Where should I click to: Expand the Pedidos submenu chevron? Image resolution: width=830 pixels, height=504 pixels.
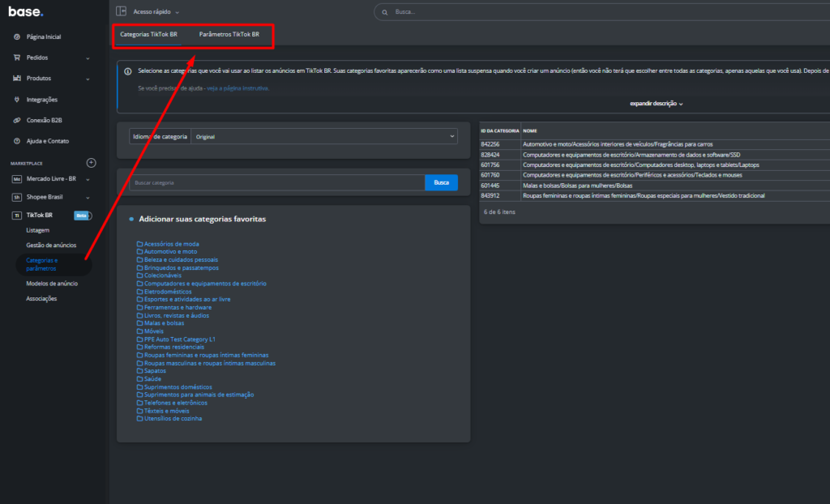[88, 58]
